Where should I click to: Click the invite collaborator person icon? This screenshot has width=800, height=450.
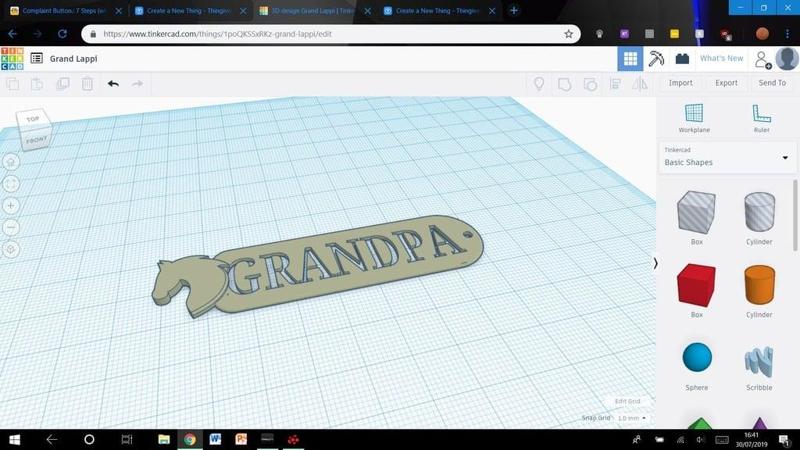[762, 59]
